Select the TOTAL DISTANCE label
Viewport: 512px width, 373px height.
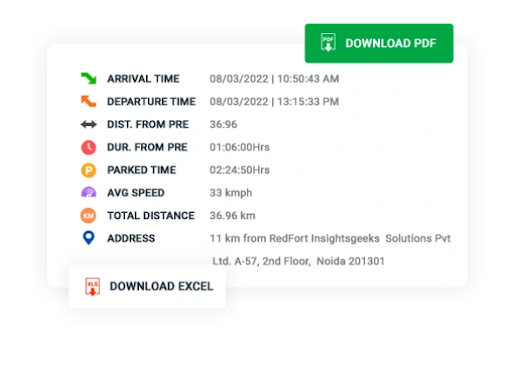[x=151, y=216]
